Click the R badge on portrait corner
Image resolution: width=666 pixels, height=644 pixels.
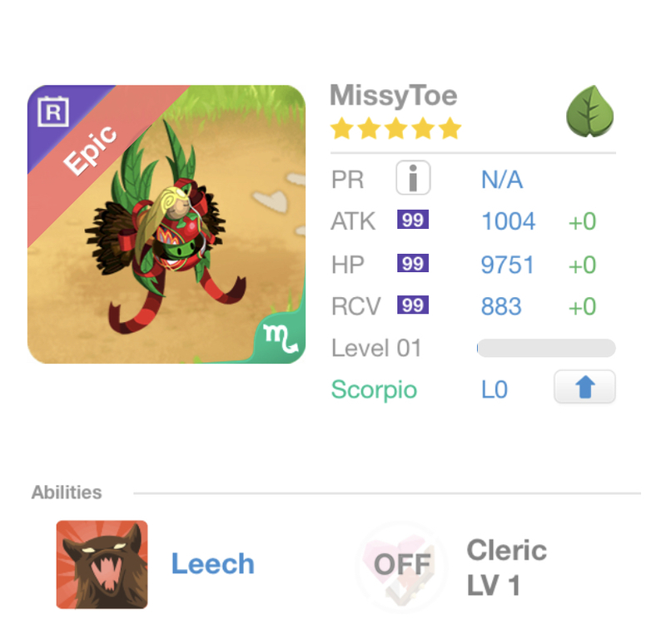pyautogui.click(x=52, y=111)
